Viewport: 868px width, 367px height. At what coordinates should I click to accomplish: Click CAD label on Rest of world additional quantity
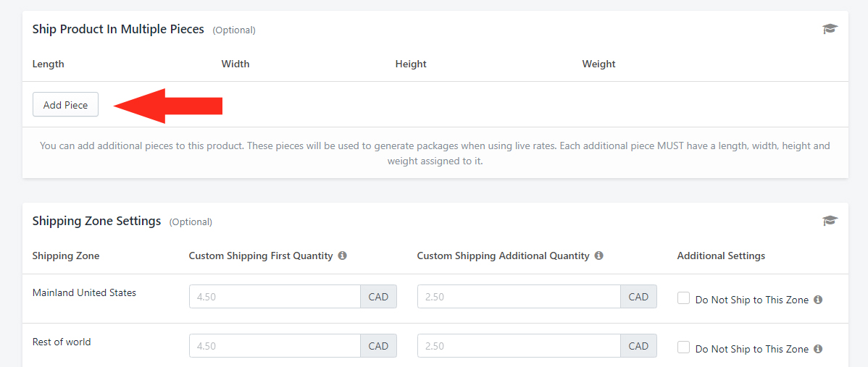[x=639, y=346]
